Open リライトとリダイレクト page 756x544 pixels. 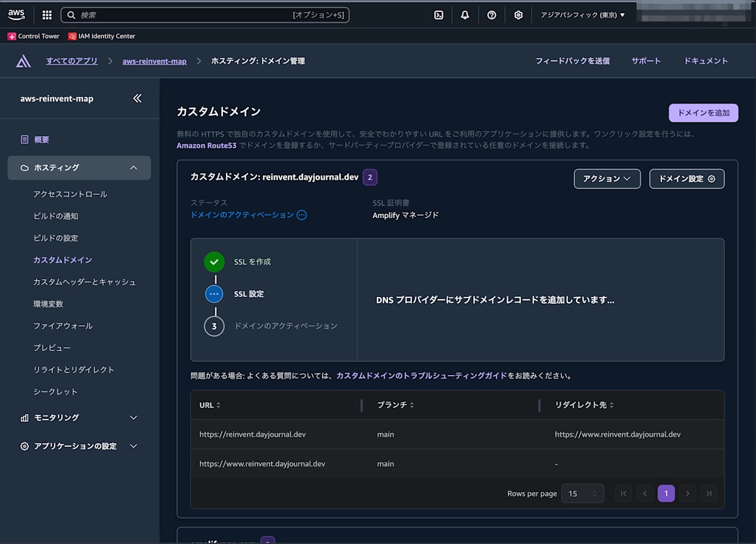pyautogui.click(x=74, y=369)
